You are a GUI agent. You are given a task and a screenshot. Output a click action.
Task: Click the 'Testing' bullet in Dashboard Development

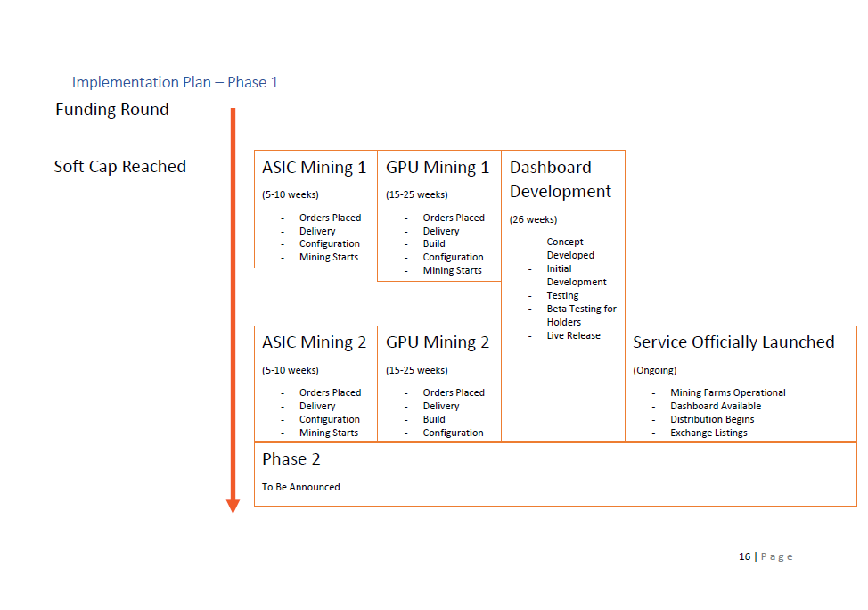[562, 296]
